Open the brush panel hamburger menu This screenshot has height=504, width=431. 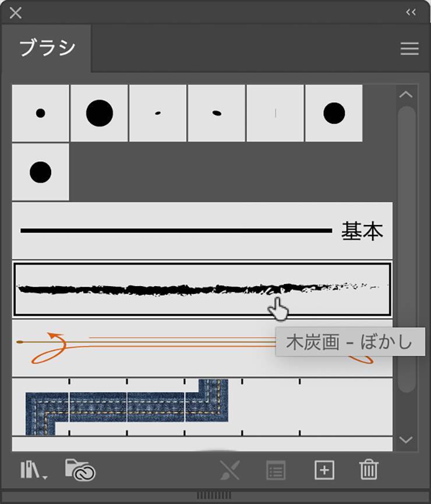click(x=409, y=48)
